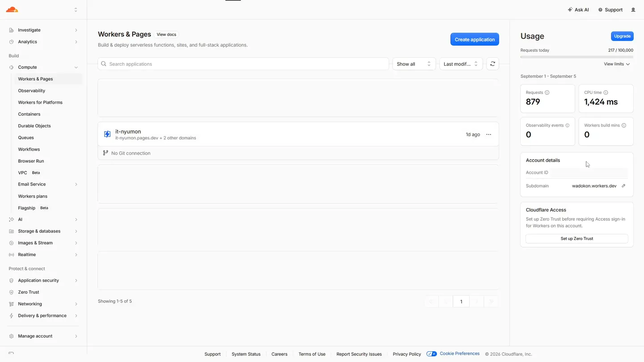Image resolution: width=644 pixels, height=362 pixels.
Task: Click the Cookie Preferences check-and-cross icon
Action: (x=432, y=354)
